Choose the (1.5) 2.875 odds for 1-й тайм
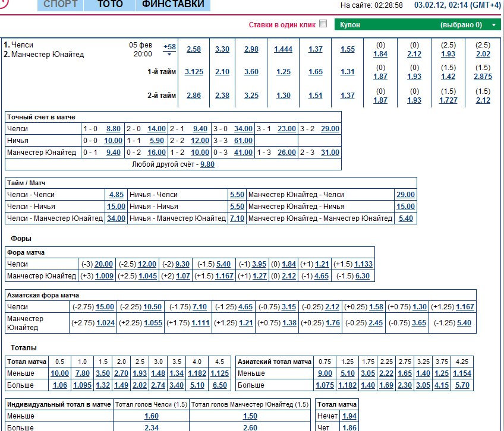Viewport: 504px width, 431px height. 483,77
